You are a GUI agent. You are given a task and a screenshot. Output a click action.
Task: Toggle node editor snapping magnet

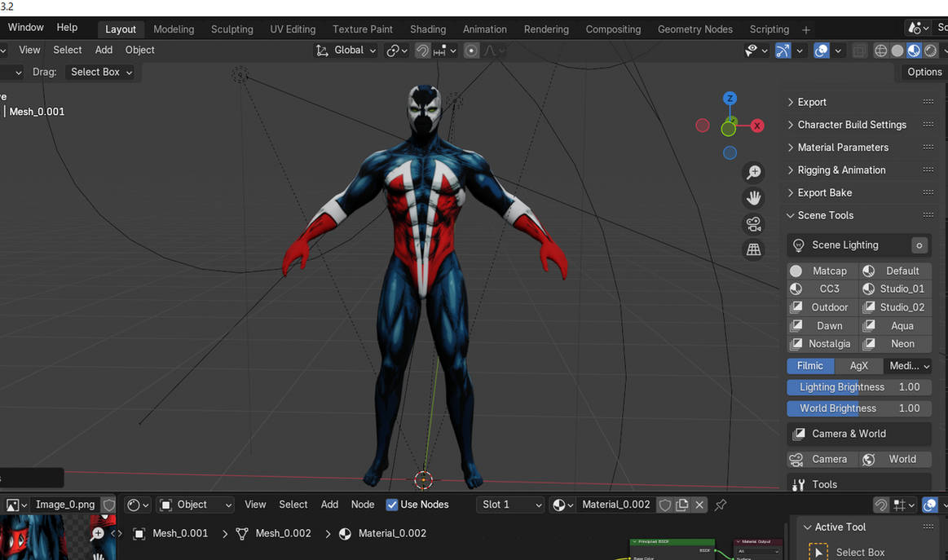(881, 505)
